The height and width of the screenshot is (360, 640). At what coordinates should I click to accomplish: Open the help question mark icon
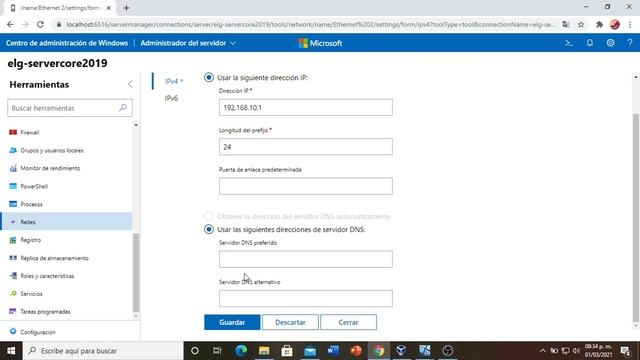coord(630,43)
